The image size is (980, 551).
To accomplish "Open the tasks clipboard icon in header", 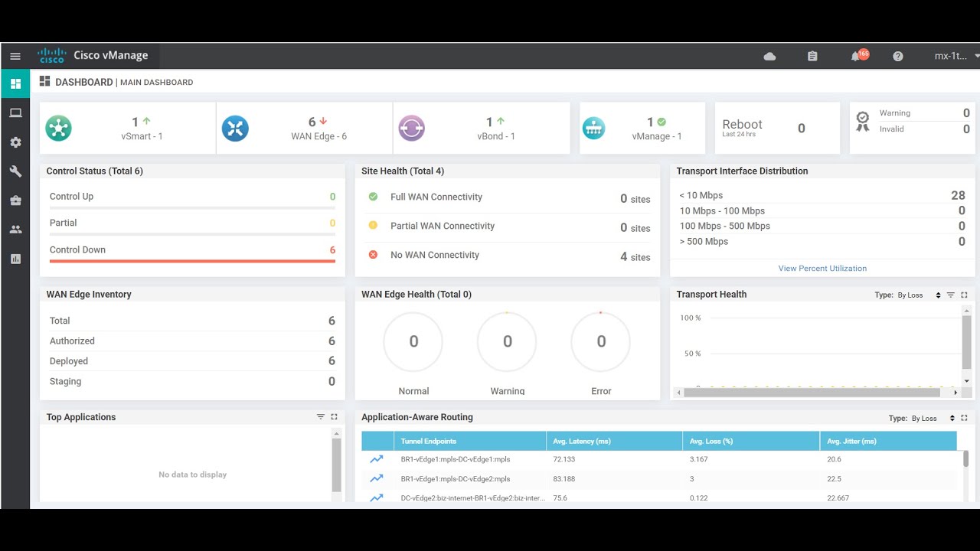I will [x=812, y=56].
